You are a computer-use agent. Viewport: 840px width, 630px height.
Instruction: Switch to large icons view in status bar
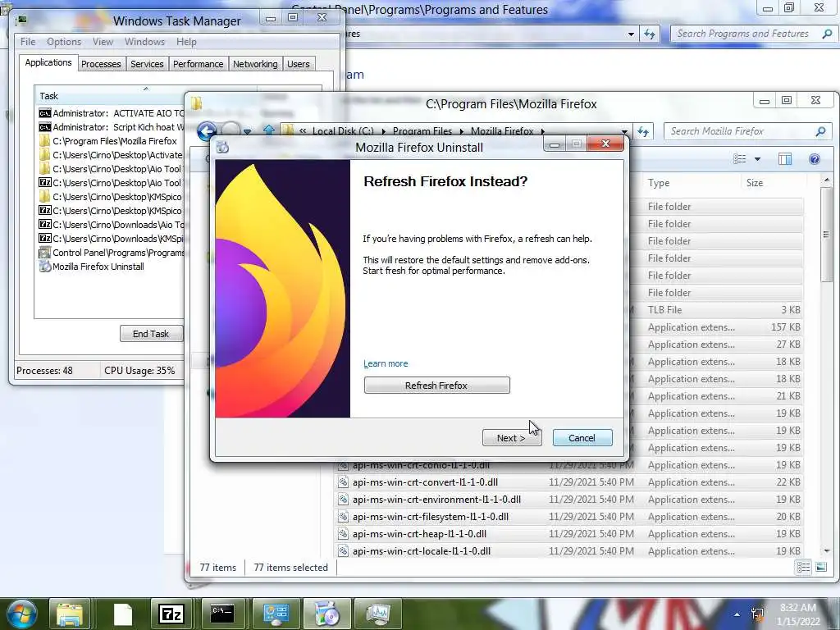820,568
